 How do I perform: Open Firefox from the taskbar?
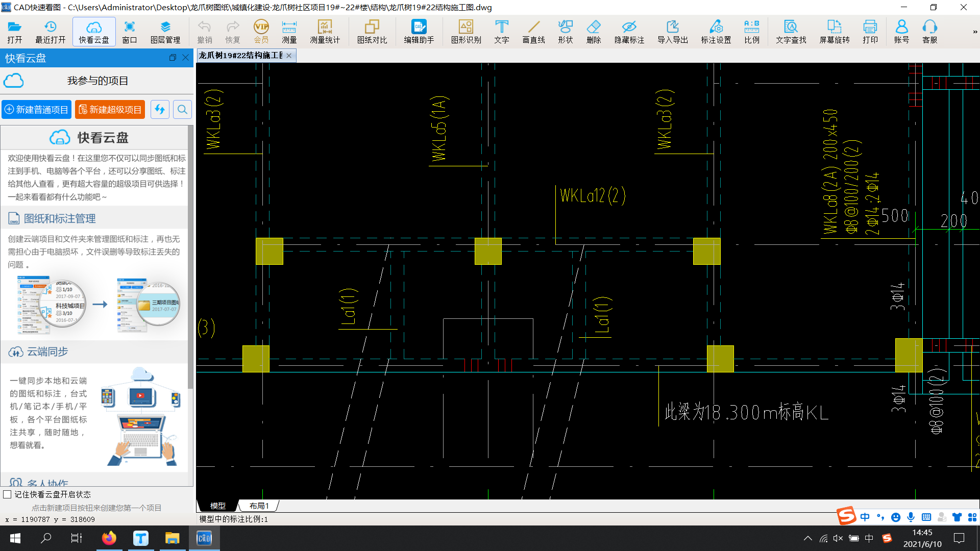[x=109, y=538]
